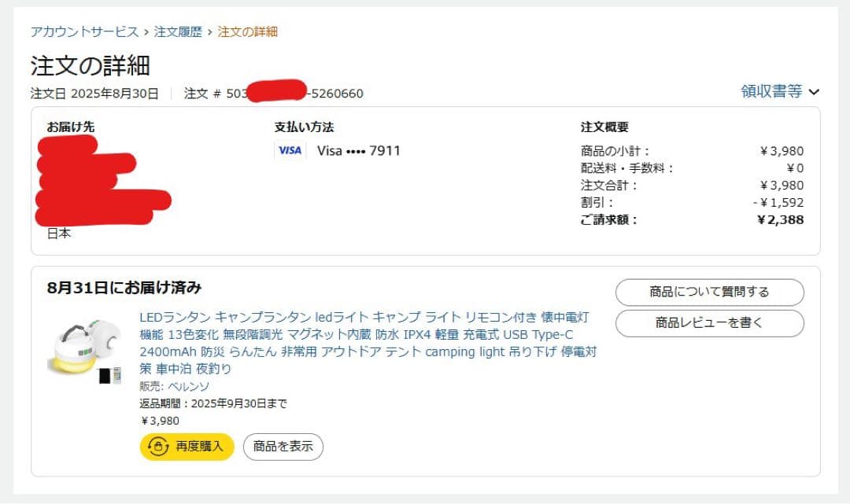This screenshot has width=850, height=504.
Task: Click the 領収書等 receipt label
Action: [771, 92]
